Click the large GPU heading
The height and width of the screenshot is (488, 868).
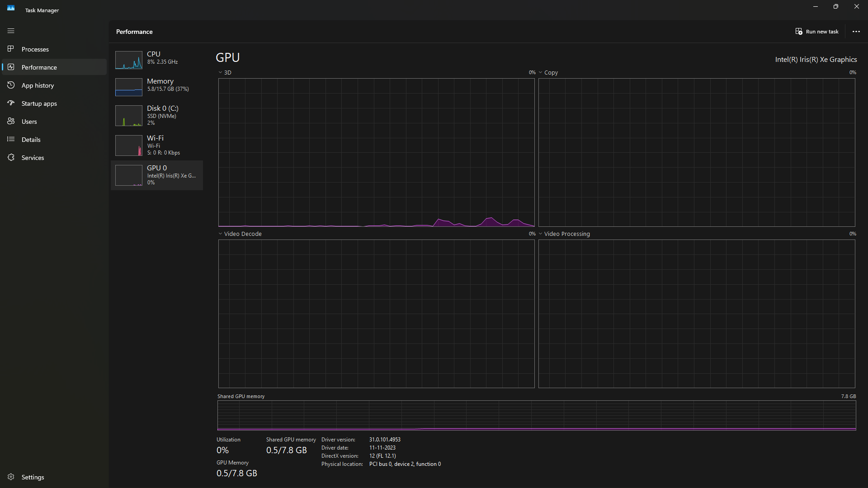(228, 57)
